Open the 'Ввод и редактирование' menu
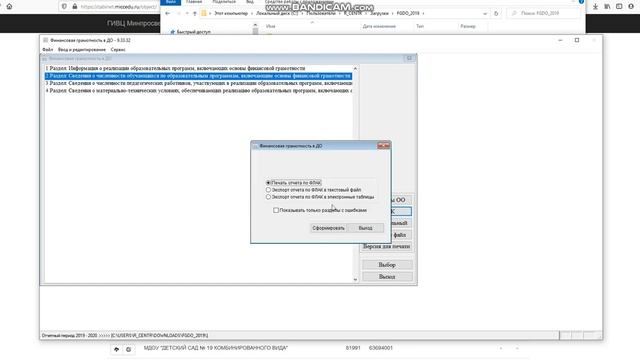The height and width of the screenshot is (360, 640). [82, 49]
